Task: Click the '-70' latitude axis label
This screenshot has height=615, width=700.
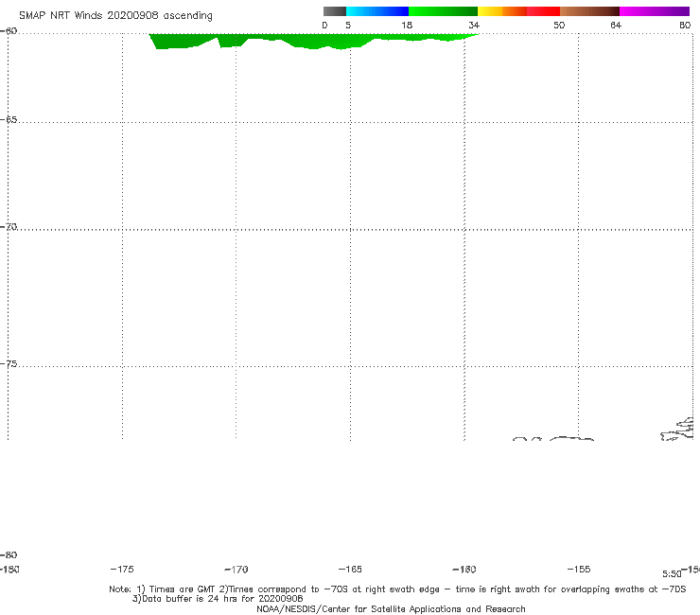Action: point(9,227)
